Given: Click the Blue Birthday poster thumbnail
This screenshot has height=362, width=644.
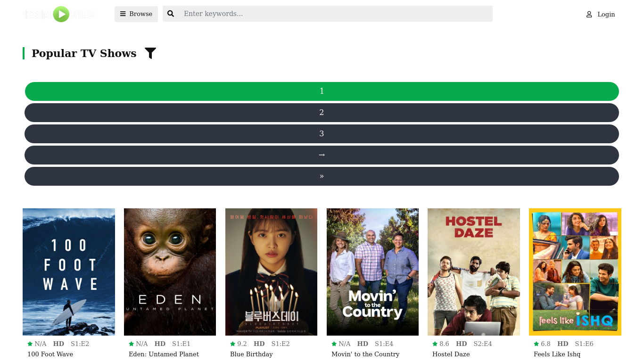Looking at the screenshot, I should (x=271, y=272).
